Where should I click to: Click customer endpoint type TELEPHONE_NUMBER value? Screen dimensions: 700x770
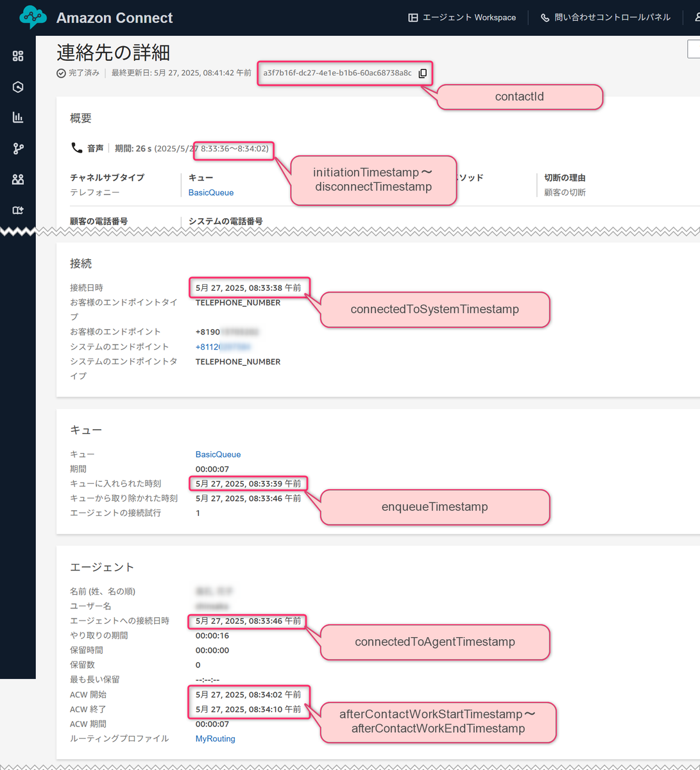coord(238,303)
